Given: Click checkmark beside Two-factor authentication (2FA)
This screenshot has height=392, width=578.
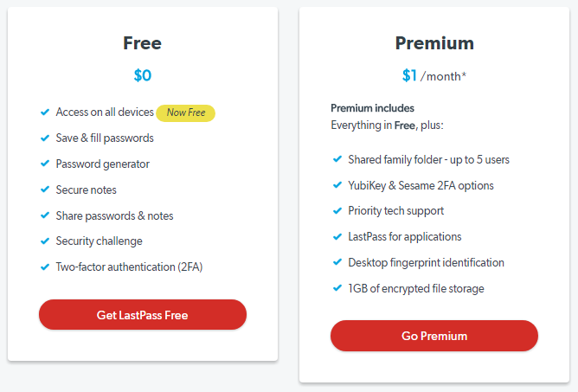Looking at the screenshot, I should (45, 267).
